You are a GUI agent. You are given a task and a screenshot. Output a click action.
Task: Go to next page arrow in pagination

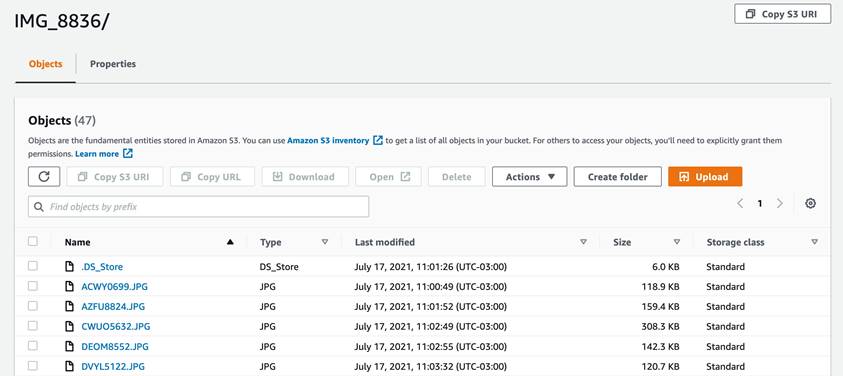point(780,203)
